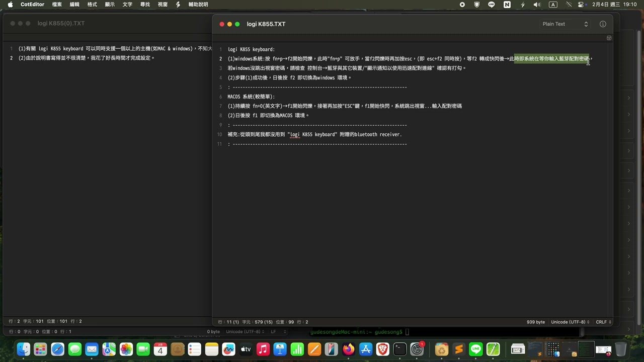This screenshot has width=644, height=362.
Task: Open Photos from the Dock
Action: 126,349
